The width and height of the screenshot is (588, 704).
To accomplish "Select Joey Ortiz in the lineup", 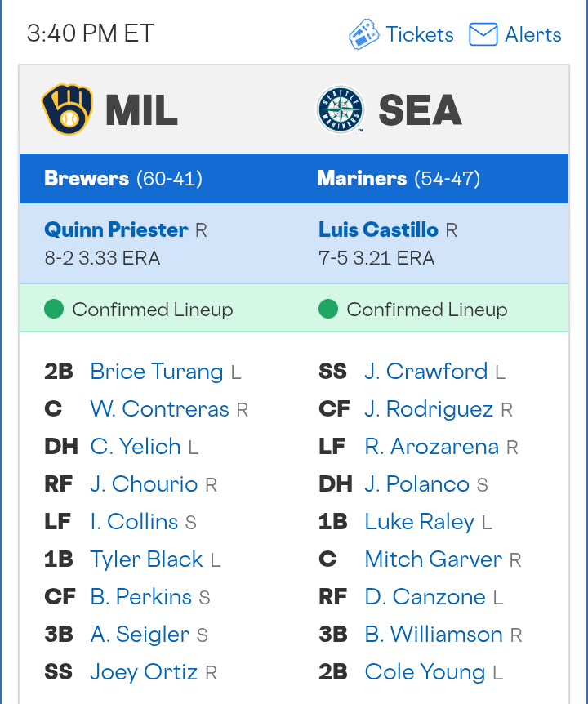I will click(144, 672).
